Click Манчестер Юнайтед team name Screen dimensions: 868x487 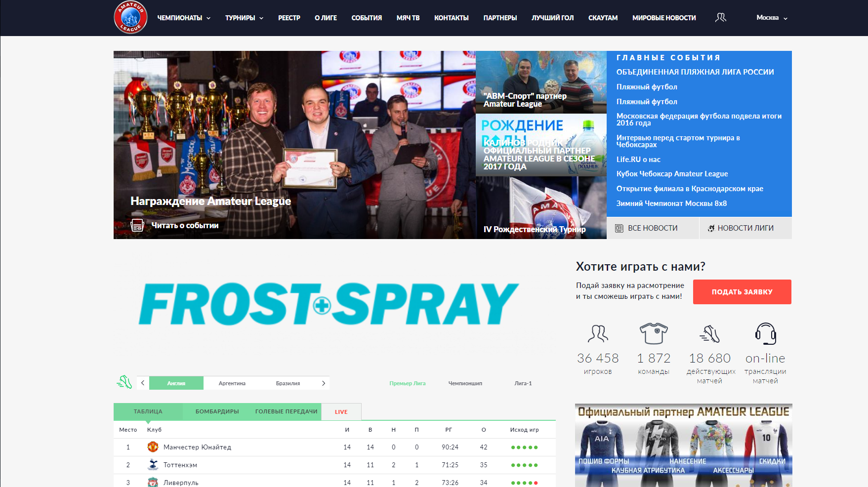click(197, 447)
